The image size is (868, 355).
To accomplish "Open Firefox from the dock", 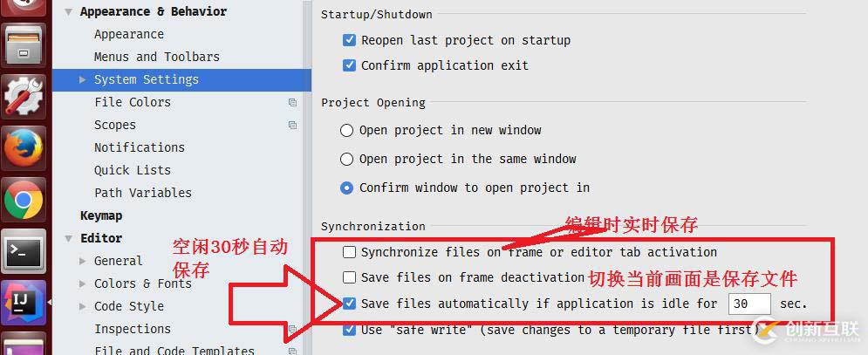I will [24, 148].
